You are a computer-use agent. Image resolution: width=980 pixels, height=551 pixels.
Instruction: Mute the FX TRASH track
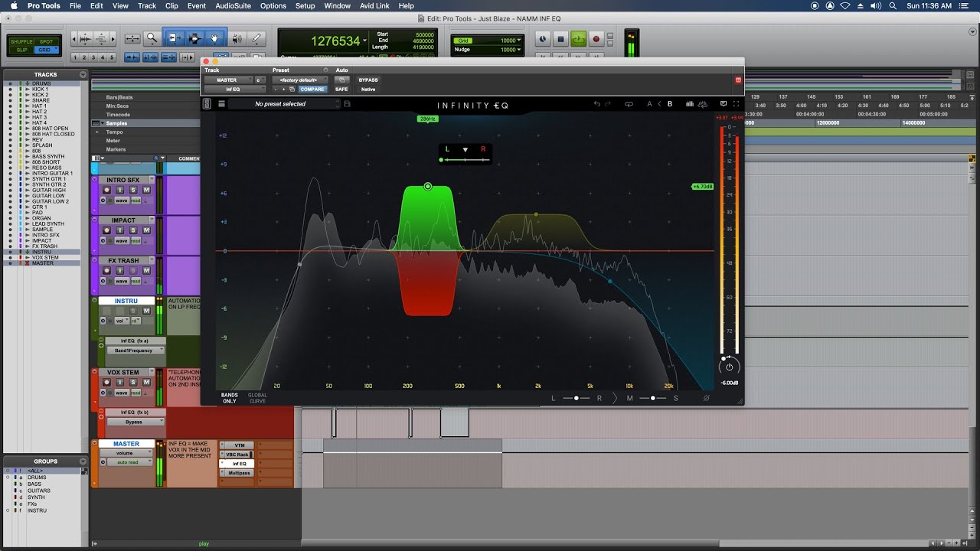(x=145, y=270)
